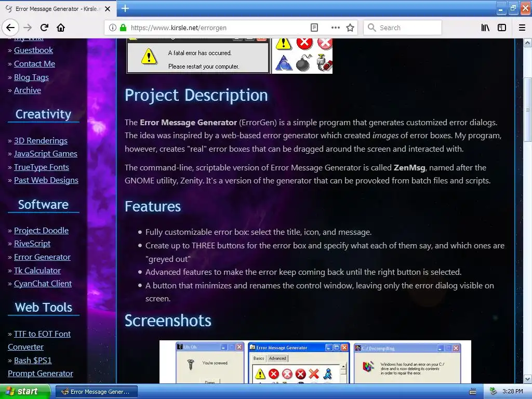Click the network tray icon beside clock
The width and height of the screenshot is (532, 399).
493,392
